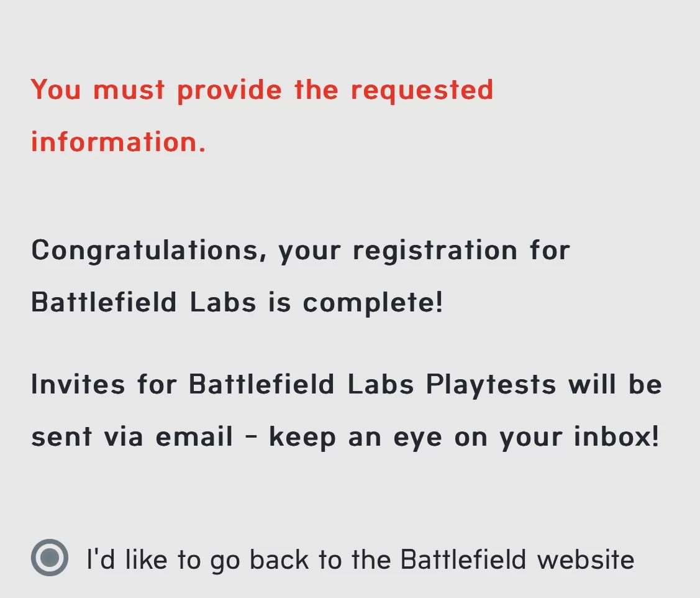Screen dimensions: 700x598
Task: Click the red word "information."
Action: 118,142
